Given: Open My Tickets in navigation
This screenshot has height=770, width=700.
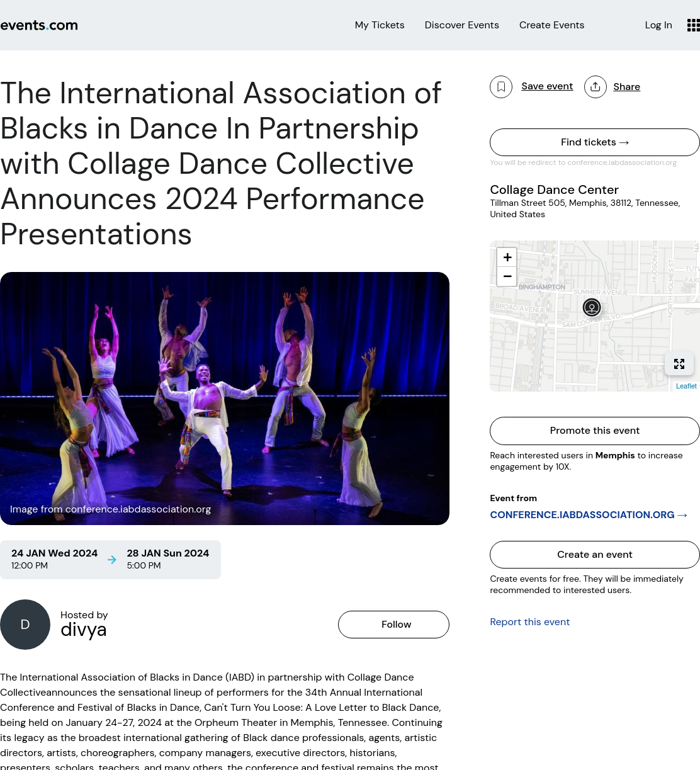Looking at the screenshot, I should click(380, 25).
